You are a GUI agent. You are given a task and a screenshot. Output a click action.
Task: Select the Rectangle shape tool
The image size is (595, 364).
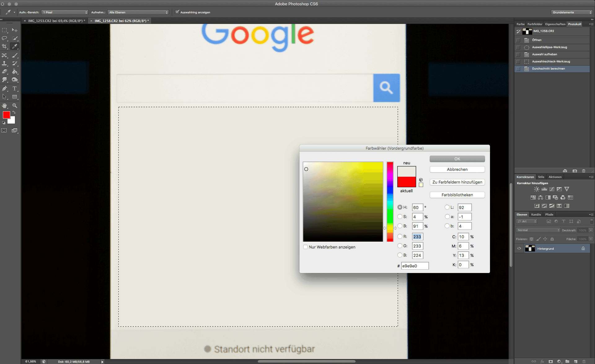click(15, 97)
